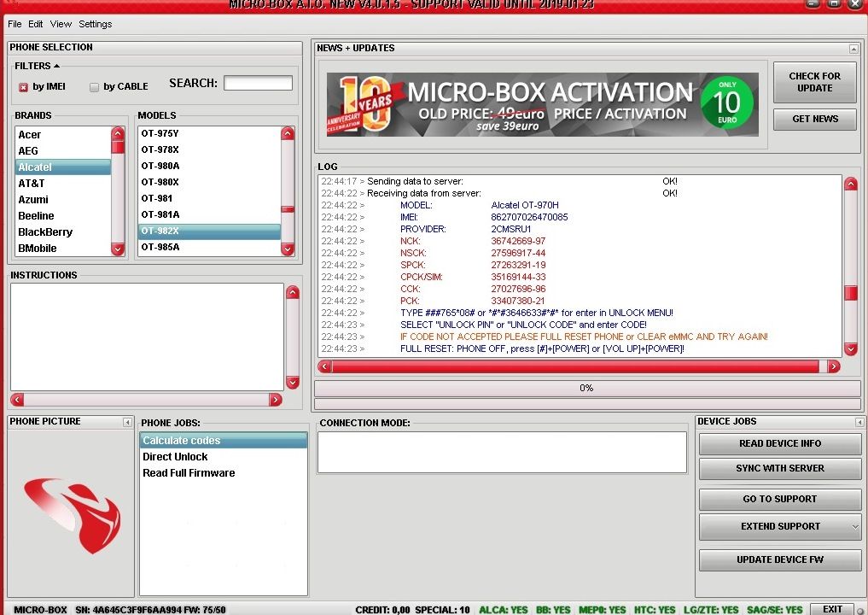Image resolution: width=868 pixels, height=615 pixels.
Task: Select Read Full Firmware job
Action: coord(224,472)
